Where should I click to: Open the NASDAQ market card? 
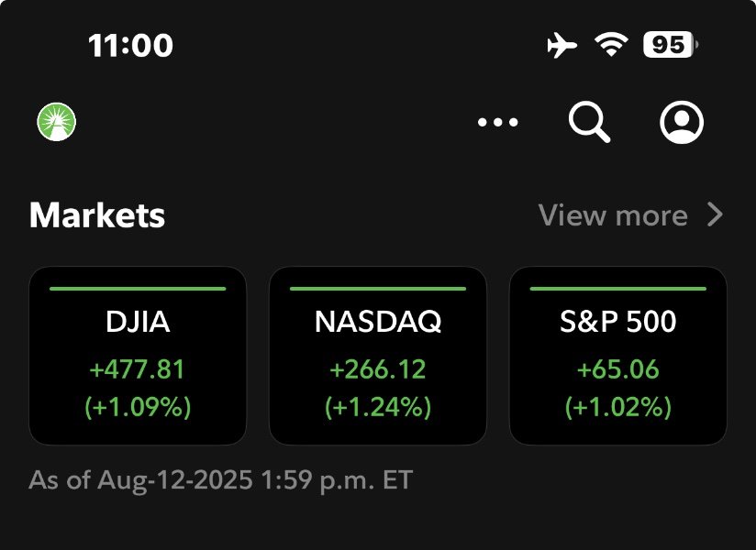point(378,355)
